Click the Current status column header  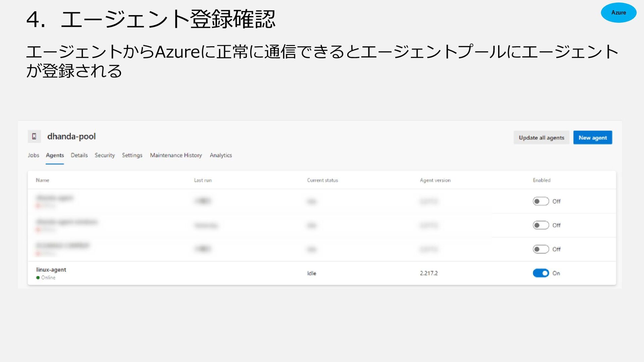(x=323, y=180)
